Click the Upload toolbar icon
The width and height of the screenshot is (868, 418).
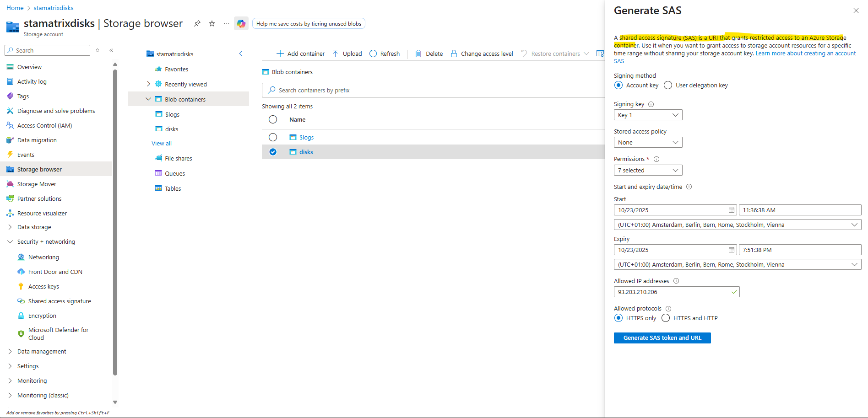click(336, 54)
